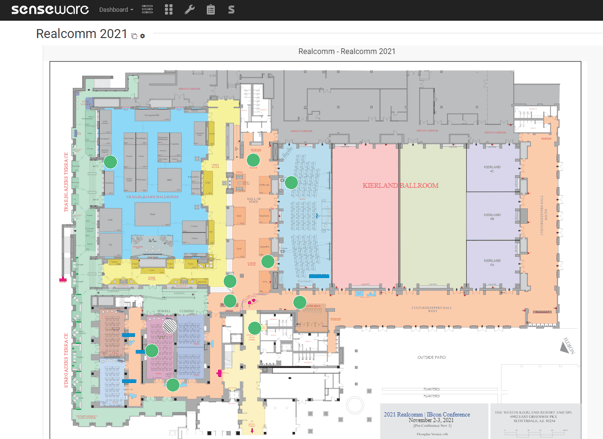Open the list view icon in navbar
The width and height of the screenshot is (603, 439).
coord(147,10)
